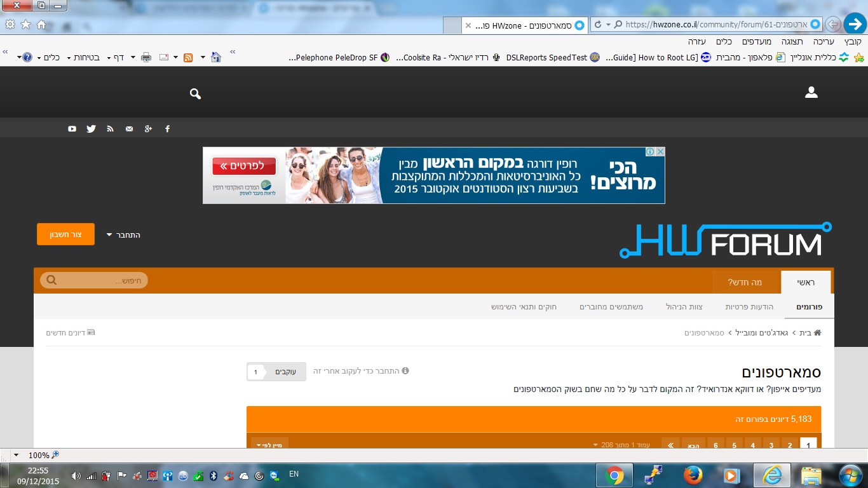Open the RSS feed icon in social bar

pos(110,128)
